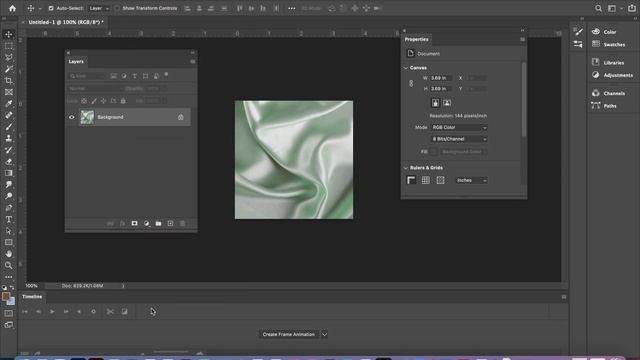Image resolution: width=640 pixels, height=360 pixels.
Task: Click the background color swatch
Action: pos(11,302)
